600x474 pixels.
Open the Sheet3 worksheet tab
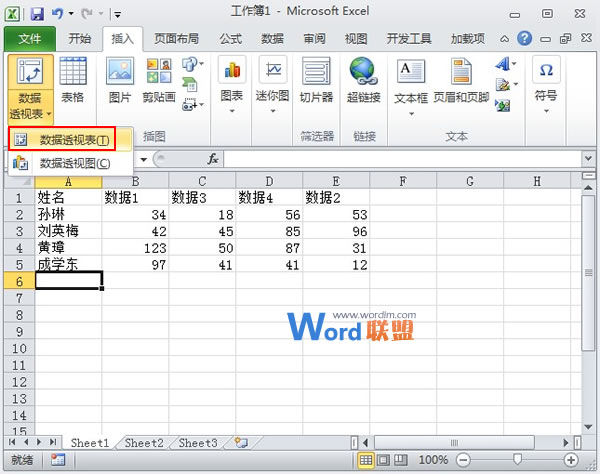[x=198, y=443]
